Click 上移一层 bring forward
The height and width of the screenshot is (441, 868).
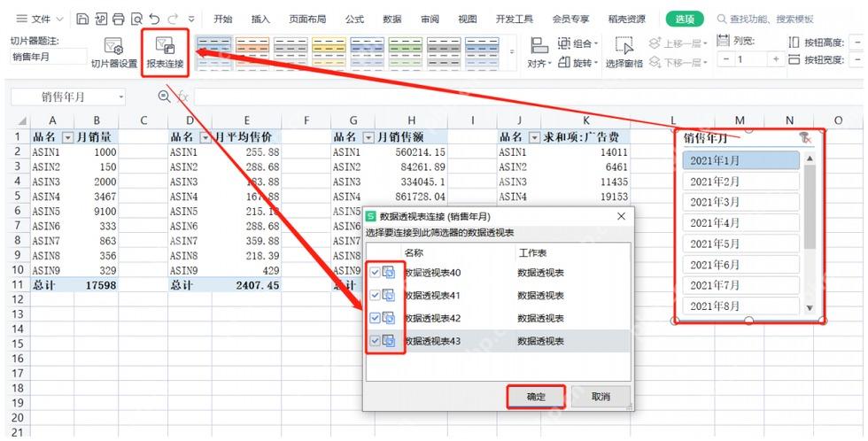coord(678,43)
